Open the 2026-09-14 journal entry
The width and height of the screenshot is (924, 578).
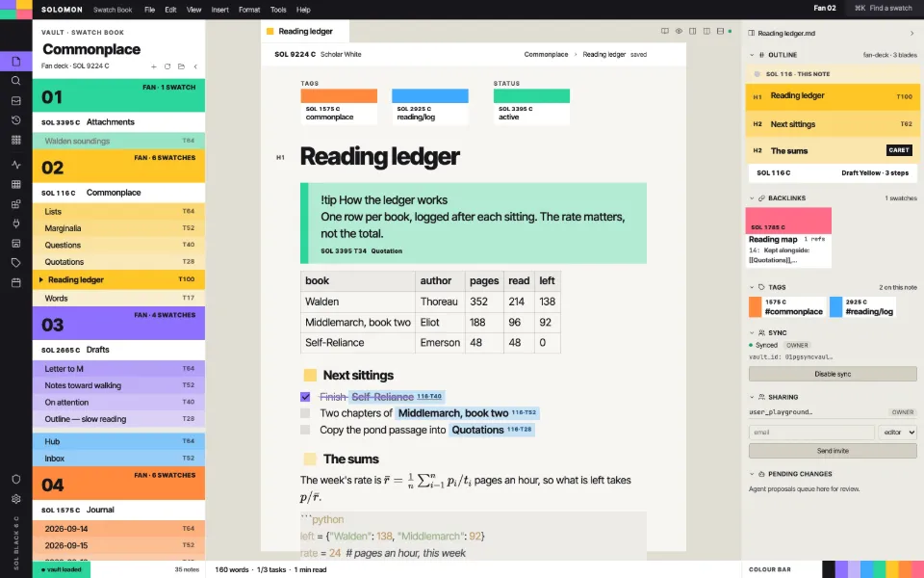point(118,529)
